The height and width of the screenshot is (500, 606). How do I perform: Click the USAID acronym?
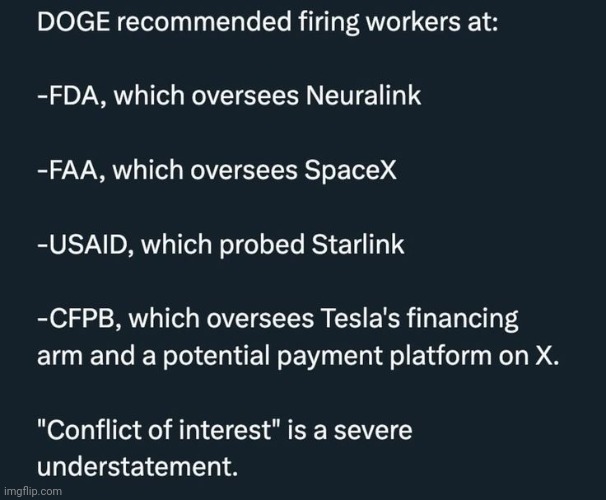coord(85,245)
